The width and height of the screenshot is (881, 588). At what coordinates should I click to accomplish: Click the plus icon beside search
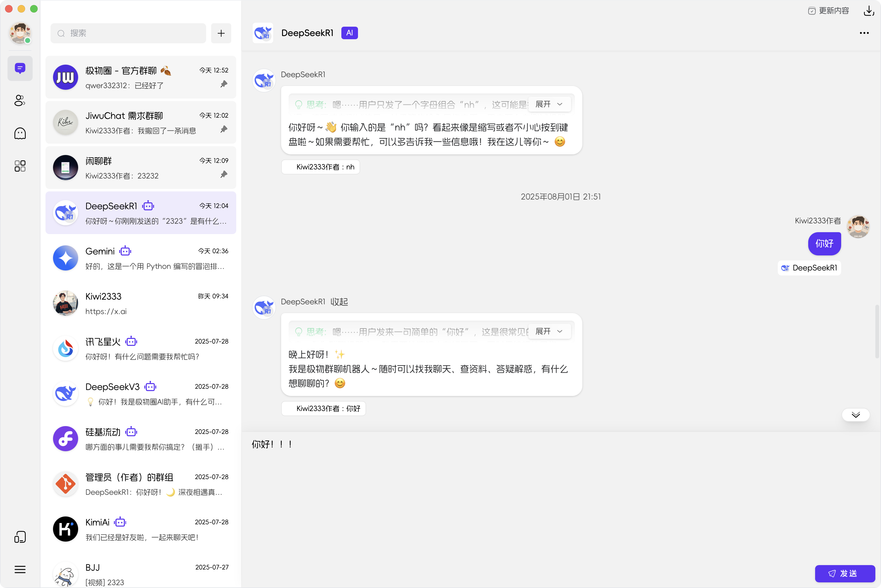tap(221, 33)
